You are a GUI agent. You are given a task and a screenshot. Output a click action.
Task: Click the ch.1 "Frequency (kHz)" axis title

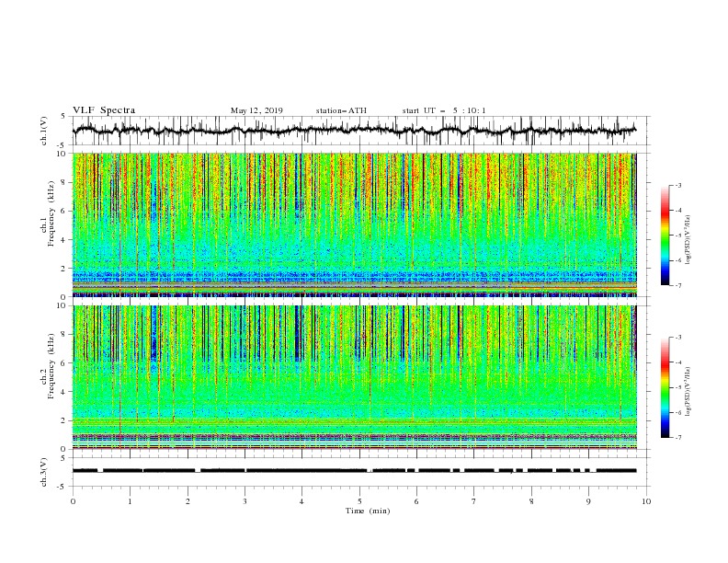click(x=51, y=214)
